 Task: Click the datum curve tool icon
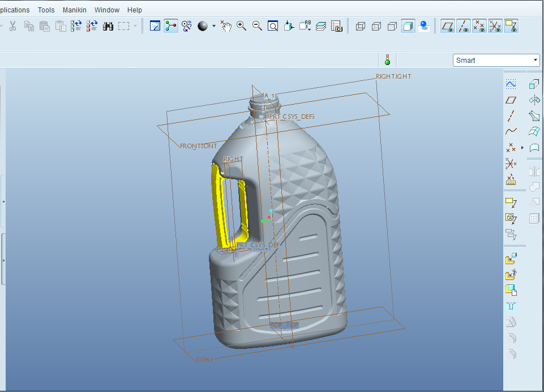click(x=511, y=131)
